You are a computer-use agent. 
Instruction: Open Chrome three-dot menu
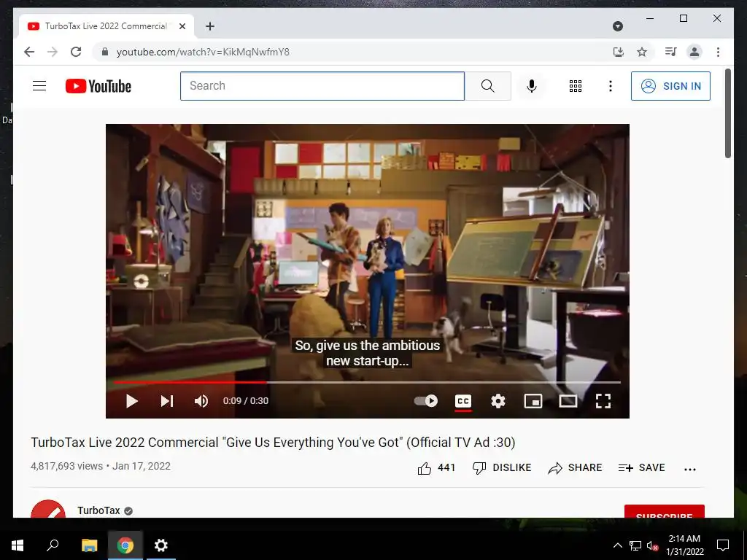(x=718, y=52)
